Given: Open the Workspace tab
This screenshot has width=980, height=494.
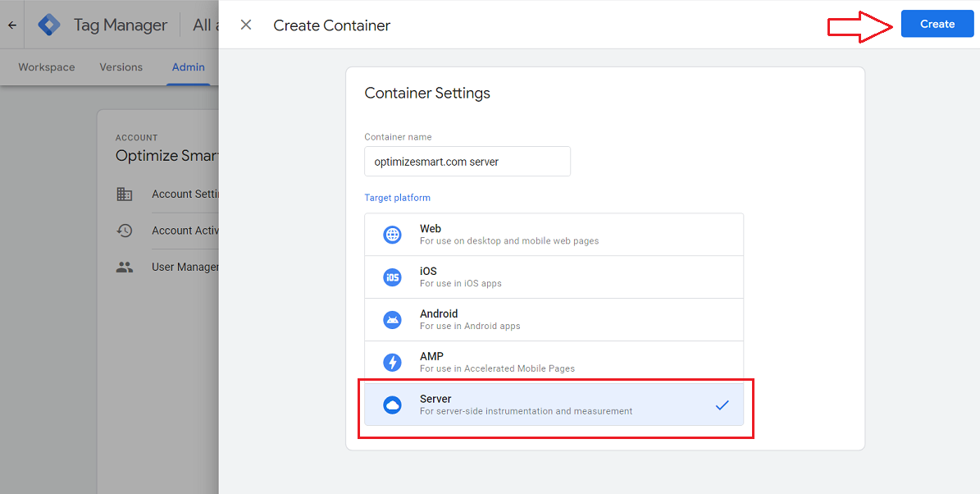Looking at the screenshot, I should 47,67.
